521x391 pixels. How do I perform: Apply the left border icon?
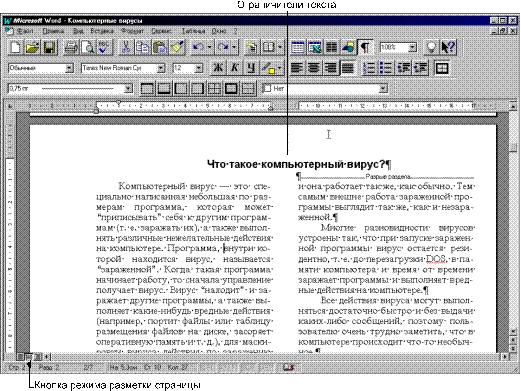pos(180,89)
